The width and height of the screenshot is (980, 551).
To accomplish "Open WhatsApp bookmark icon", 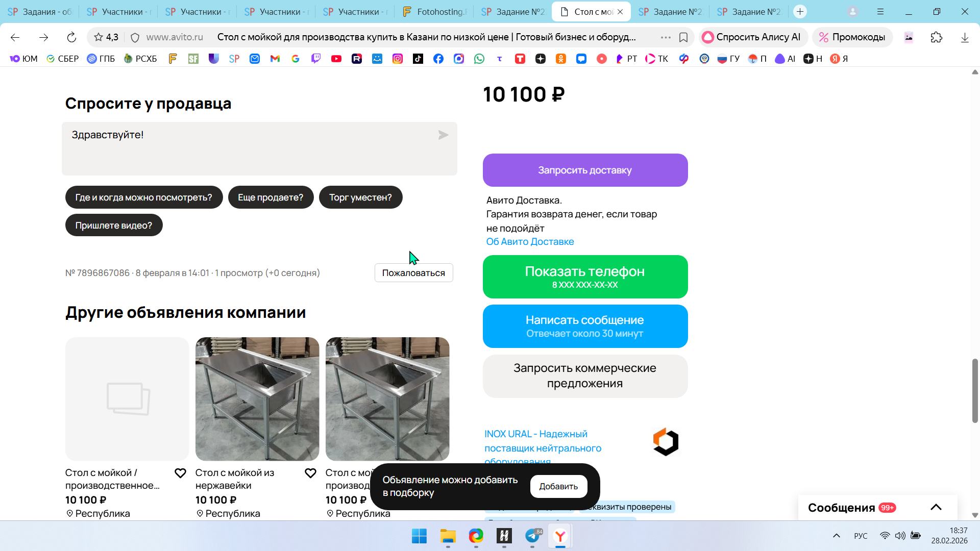I will [x=479, y=59].
